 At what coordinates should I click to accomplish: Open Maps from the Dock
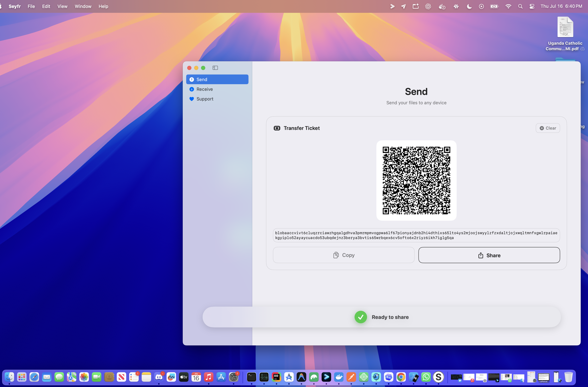tap(72, 377)
